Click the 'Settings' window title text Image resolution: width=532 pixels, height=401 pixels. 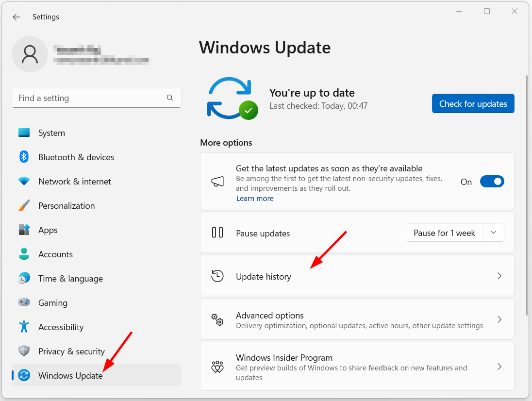click(x=46, y=17)
